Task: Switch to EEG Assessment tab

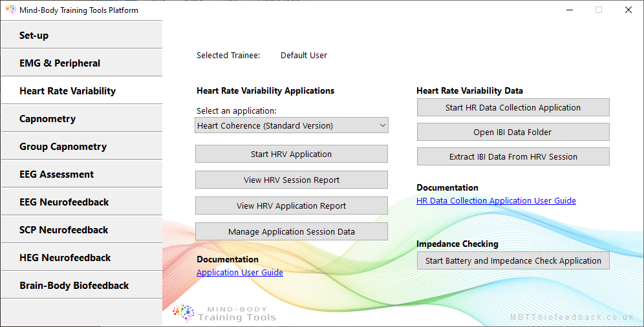Action: click(x=81, y=174)
